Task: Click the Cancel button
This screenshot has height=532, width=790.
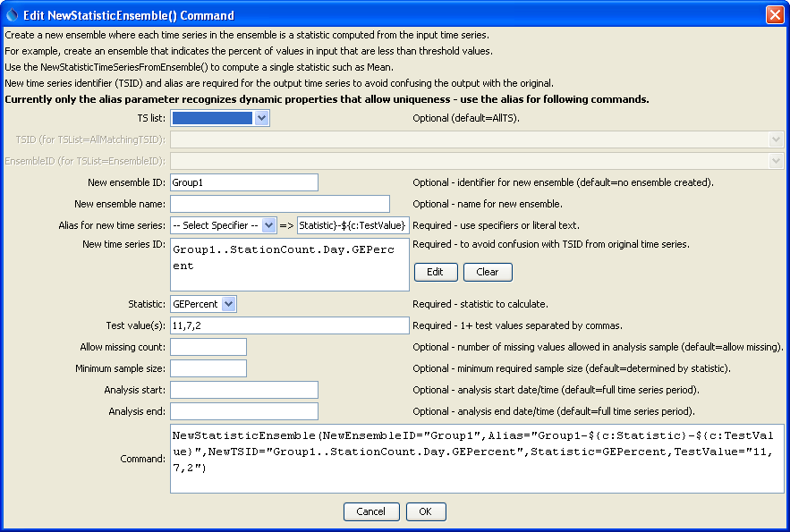Action: 371,511
